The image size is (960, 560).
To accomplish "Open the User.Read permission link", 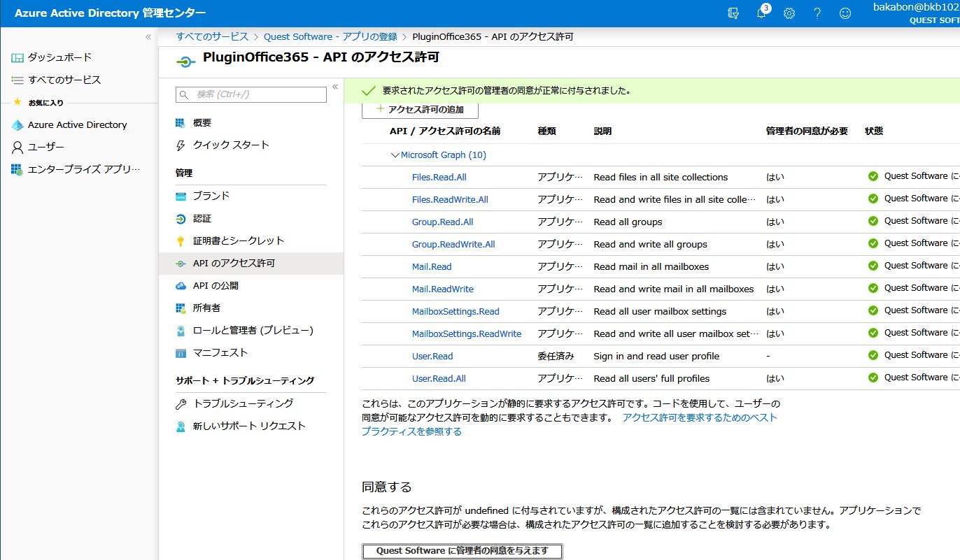I will 432,356.
